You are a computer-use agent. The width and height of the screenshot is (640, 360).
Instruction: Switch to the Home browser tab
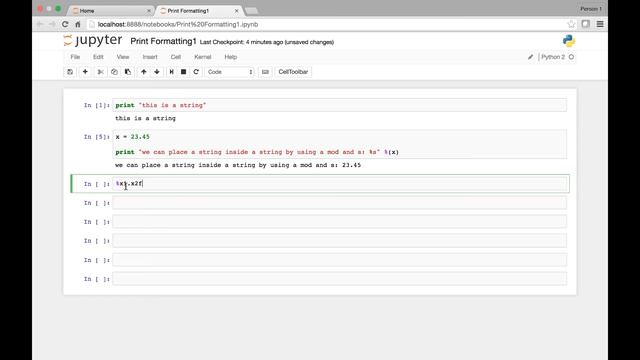coord(110,11)
